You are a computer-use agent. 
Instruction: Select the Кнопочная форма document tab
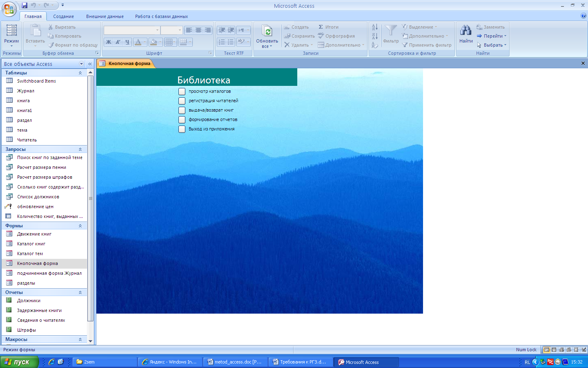[125, 63]
